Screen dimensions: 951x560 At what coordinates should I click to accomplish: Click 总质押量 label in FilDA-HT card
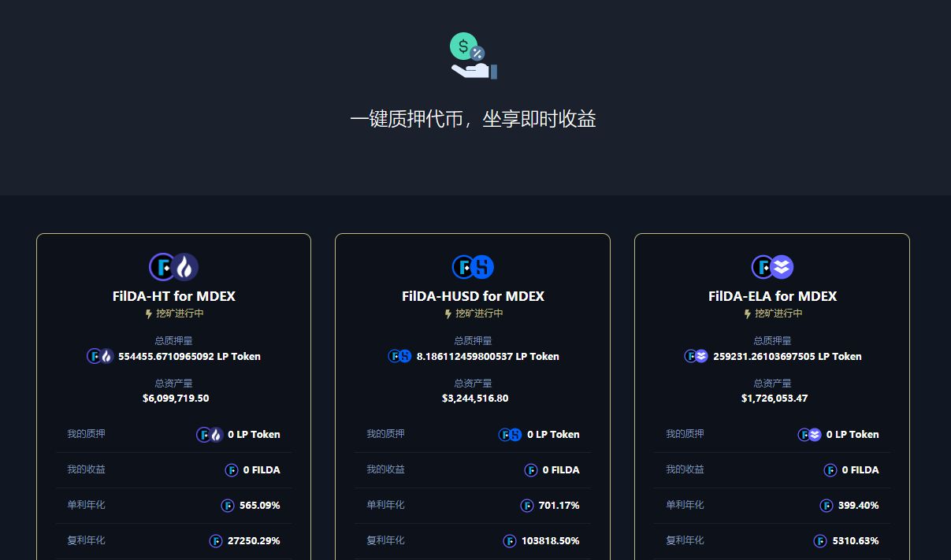(x=173, y=341)
